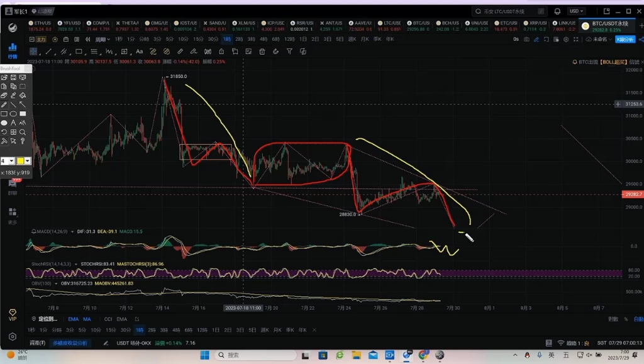Select the eraser in BrushTool palette
644x364 pixels.
tap(4, 96)
